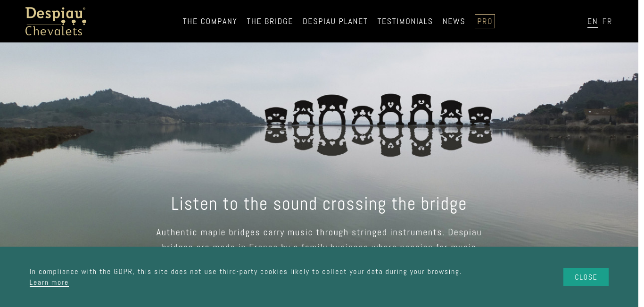Viewport: 644px width, 307px height.
Task: Select the leftmost small violin bridge silhouette
Action: [x=276, y=116]
